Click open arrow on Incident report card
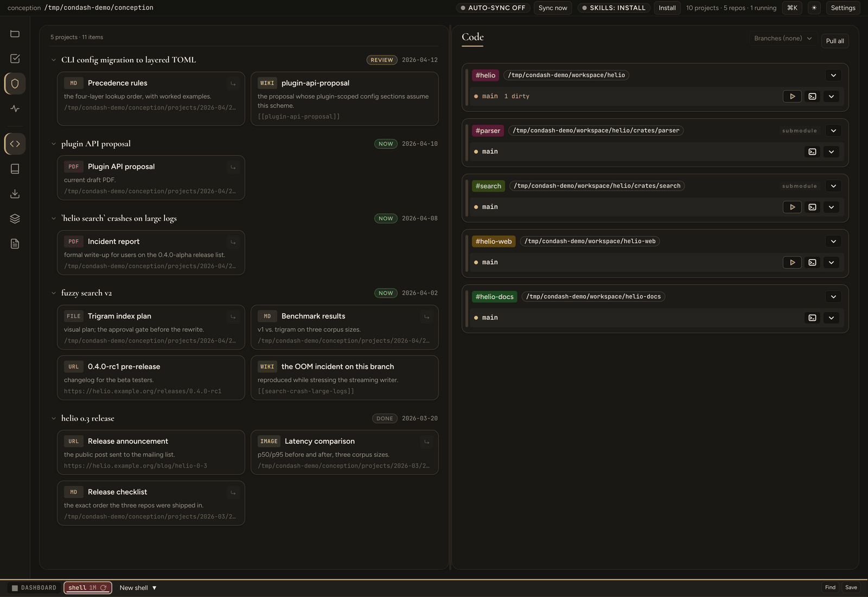The height and width of the screenshot is (597, 868). (x=233, y=242)
